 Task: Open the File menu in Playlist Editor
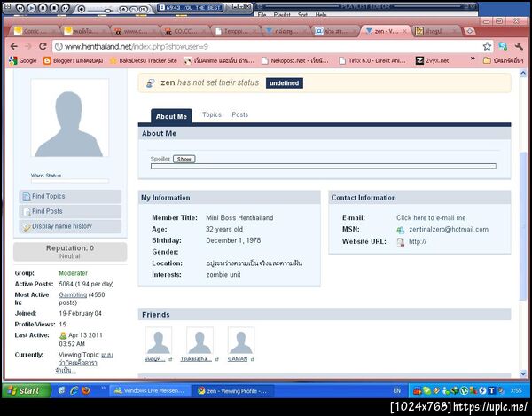click(262, 14)
